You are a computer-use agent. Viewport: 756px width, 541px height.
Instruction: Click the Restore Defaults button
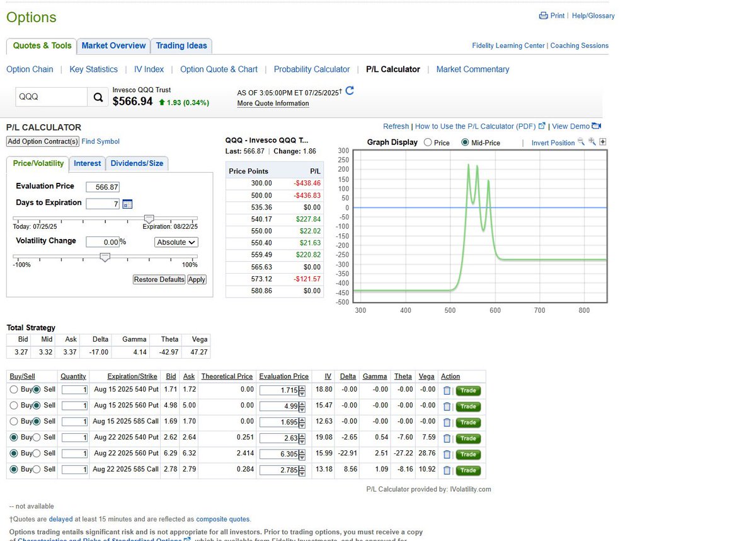pyautogui.click(x=159, y=279)
